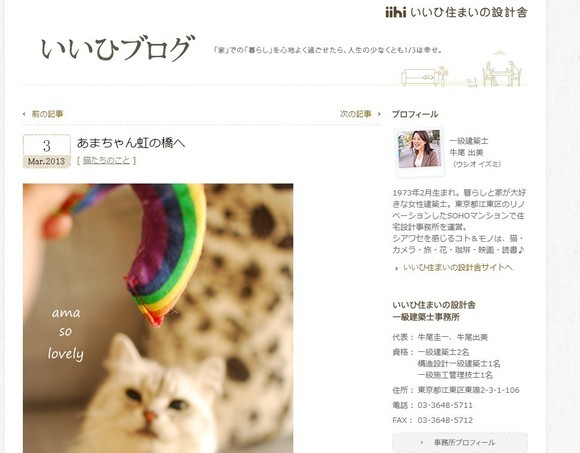
Task: Click the dining table illustration in header
Action: pos(502,73)
